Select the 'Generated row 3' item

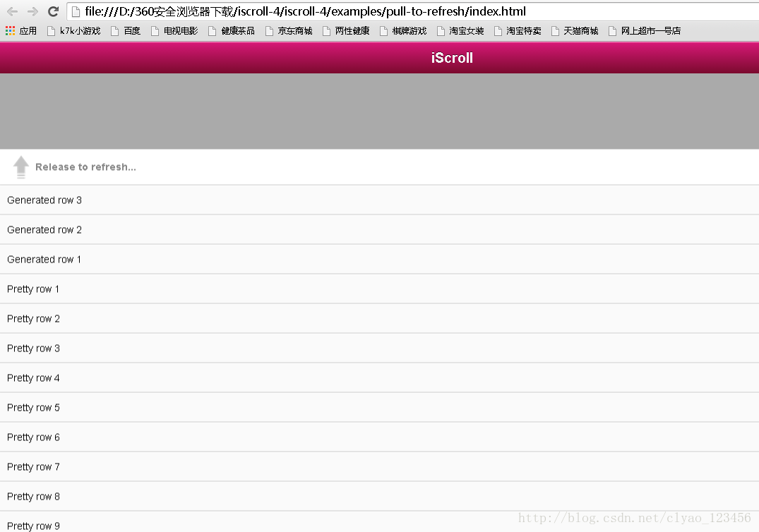tap(380, 200)
